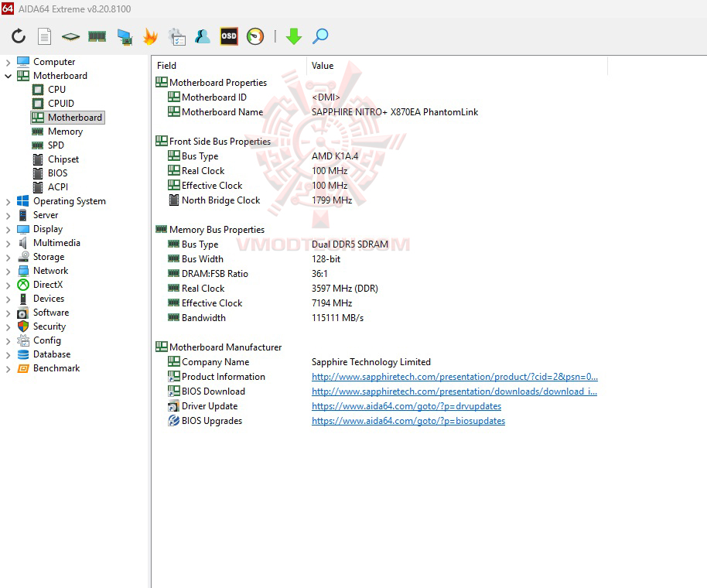Open the BIOS Upgrades aida64 link
The width and height of the screenshot is (707, 588).
408,421
